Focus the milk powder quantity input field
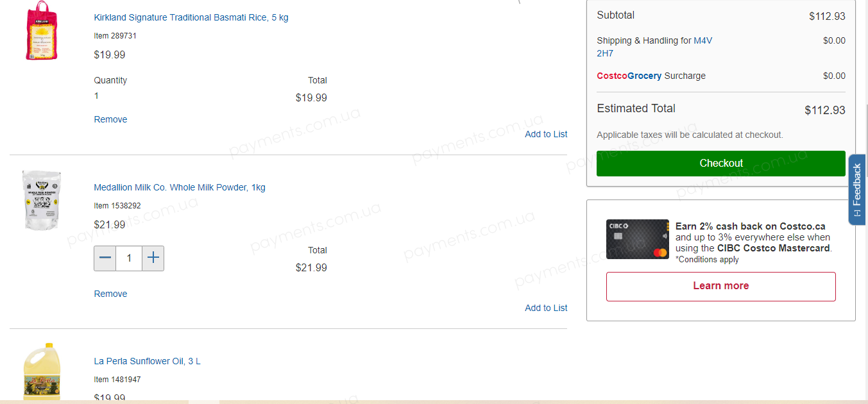Image resolution: width=868 pixels, height=404 pixels. point(129,258)
